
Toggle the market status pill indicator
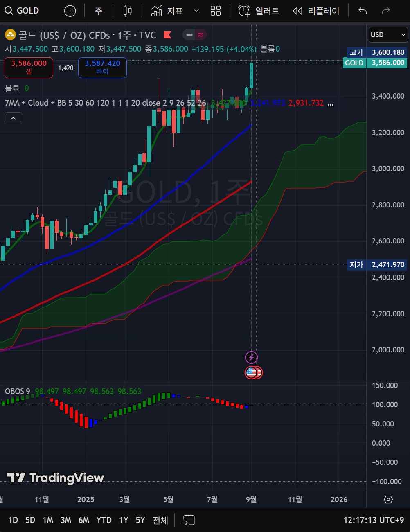coord(194,35)
